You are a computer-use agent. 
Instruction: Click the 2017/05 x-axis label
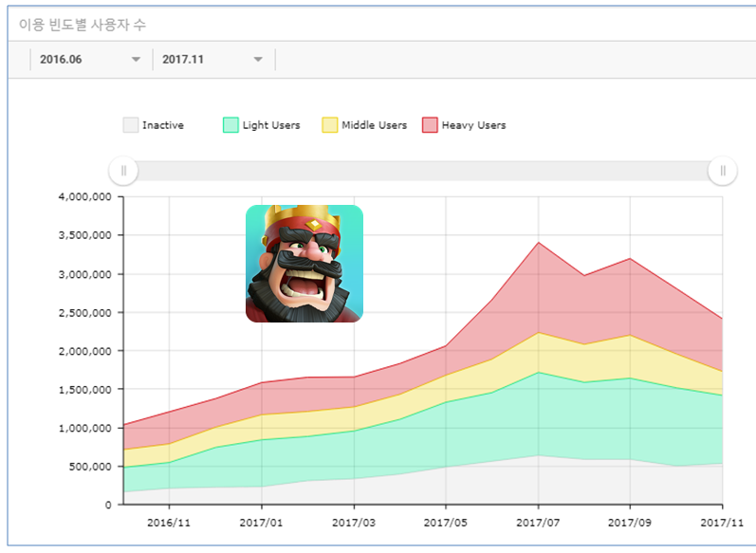pos(446,523)
